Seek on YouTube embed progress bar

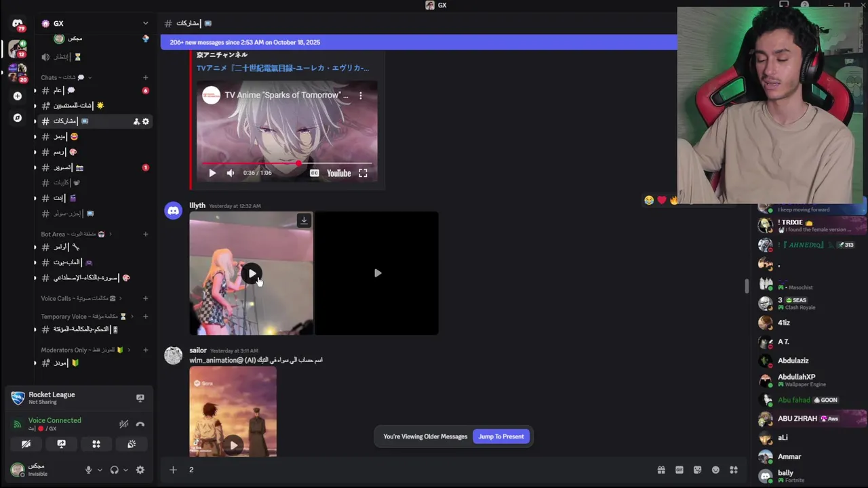pyautogui.click(x=287, y=163)
